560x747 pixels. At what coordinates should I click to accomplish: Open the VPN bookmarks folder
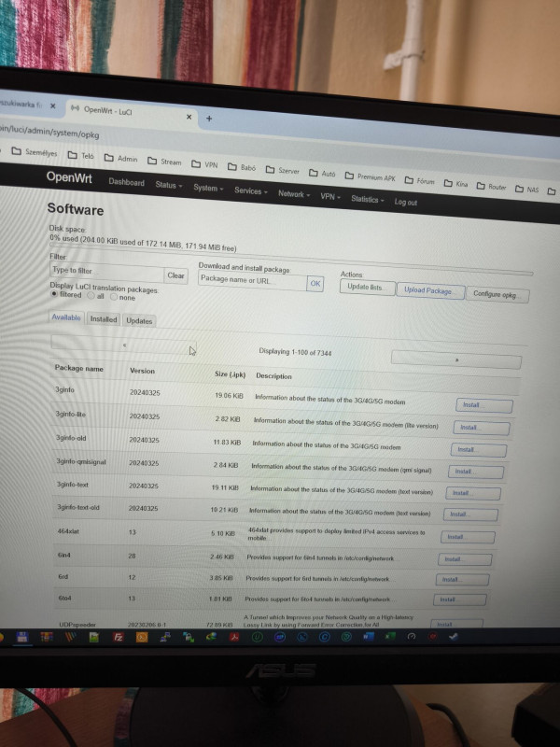204,164
